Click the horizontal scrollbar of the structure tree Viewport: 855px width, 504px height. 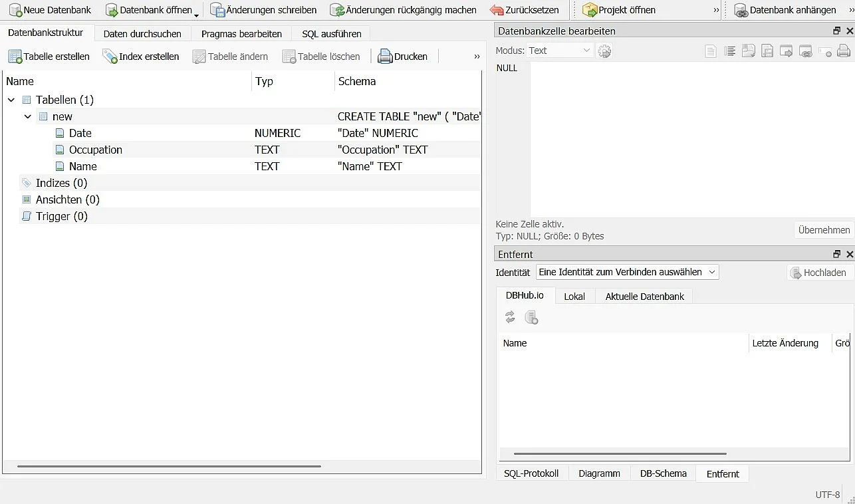click(169, 467)
